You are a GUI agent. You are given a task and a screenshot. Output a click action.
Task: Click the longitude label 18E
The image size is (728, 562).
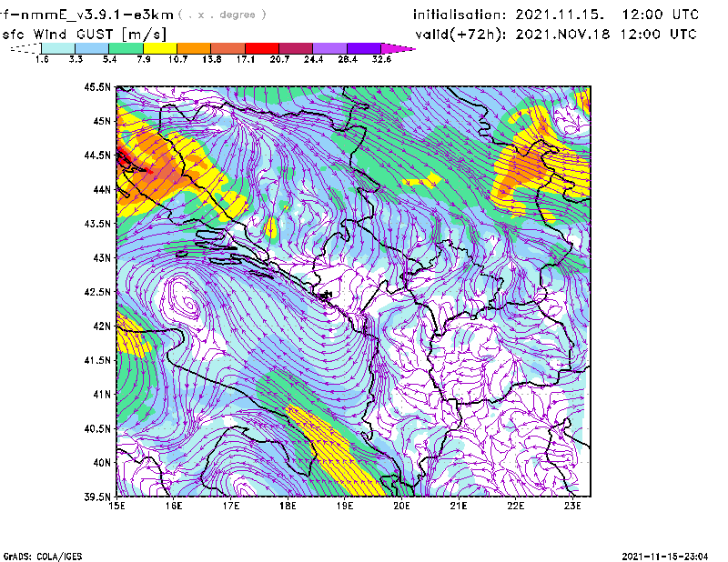tap(288, 506)
